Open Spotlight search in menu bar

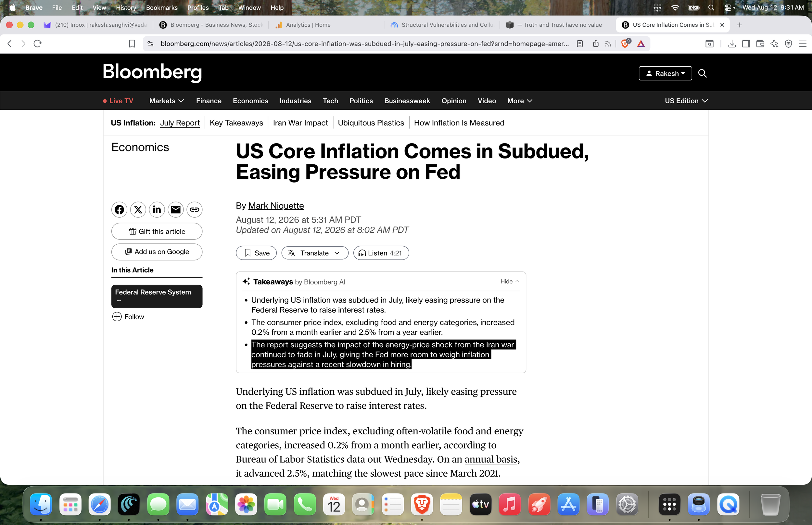[711, 7]
